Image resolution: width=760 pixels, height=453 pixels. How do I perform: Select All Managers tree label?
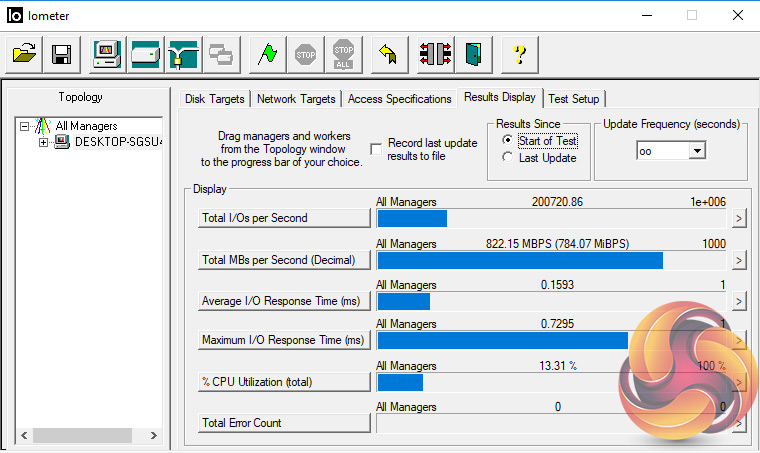pyautogui.click(x=86, y=126)
